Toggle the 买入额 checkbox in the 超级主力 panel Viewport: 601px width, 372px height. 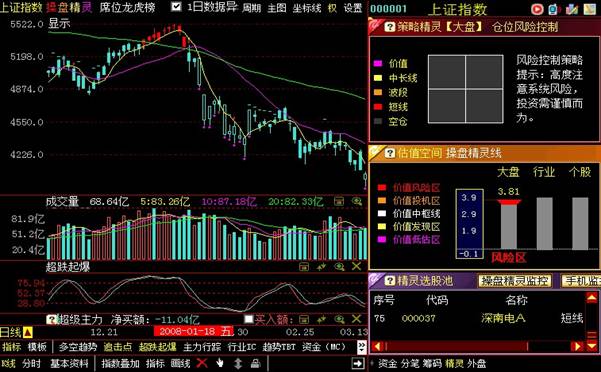tap(249, 319)
